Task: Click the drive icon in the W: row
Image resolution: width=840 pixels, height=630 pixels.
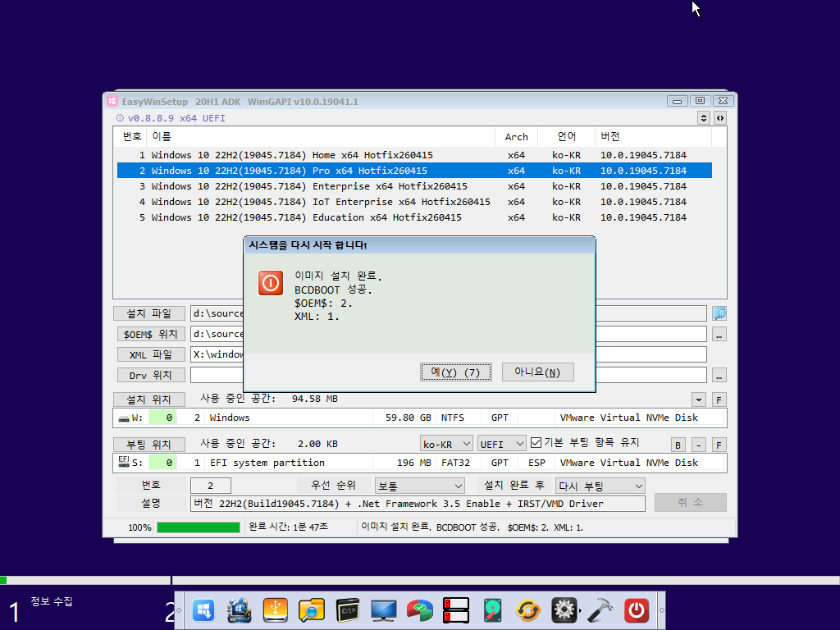Action: tap(124, 418)
